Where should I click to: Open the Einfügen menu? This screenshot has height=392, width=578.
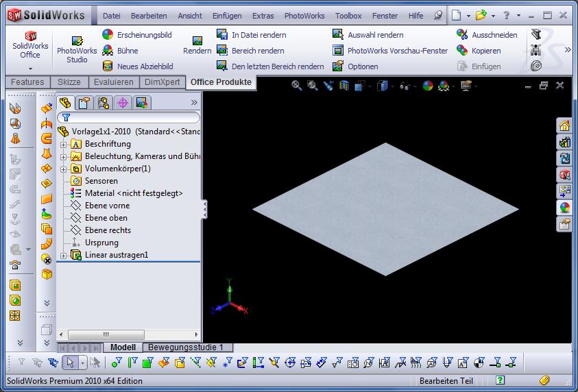click(x=226, y=16)
